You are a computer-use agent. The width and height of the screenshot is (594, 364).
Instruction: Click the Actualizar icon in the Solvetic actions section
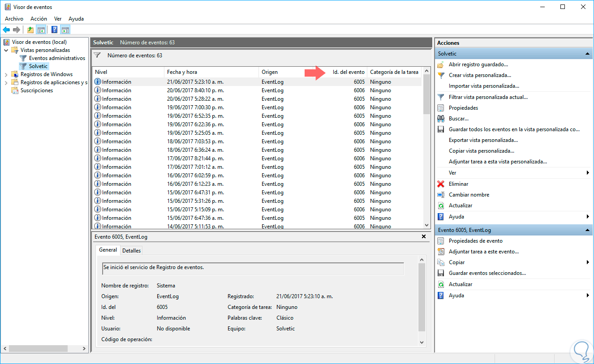point(441,206)
